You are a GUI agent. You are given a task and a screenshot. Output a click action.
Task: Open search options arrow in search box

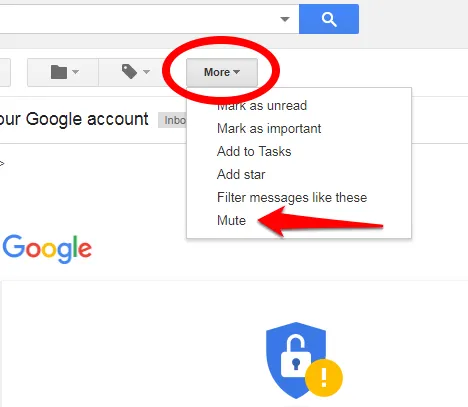click(x=285, y=19)
